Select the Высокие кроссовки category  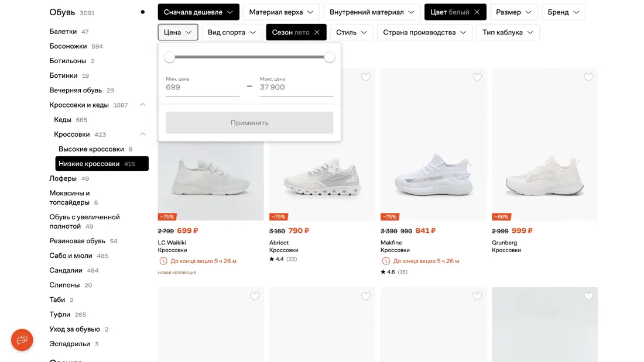(x=91, y=149)
